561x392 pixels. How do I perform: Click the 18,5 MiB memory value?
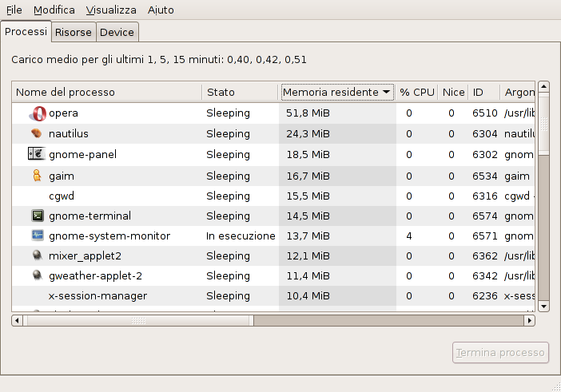coord(308,155)
